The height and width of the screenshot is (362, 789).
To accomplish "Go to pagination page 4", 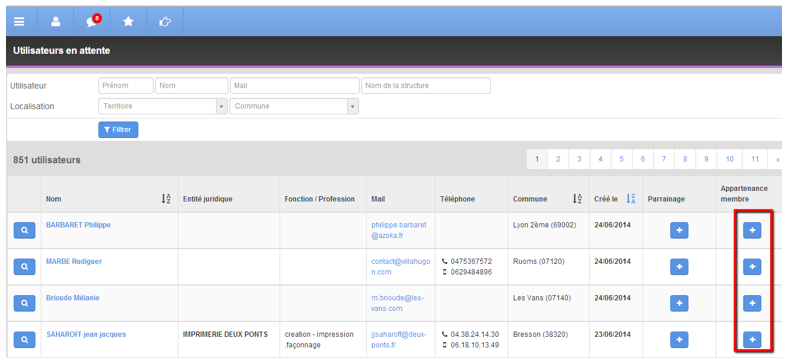I will click(x=600, y=159).
